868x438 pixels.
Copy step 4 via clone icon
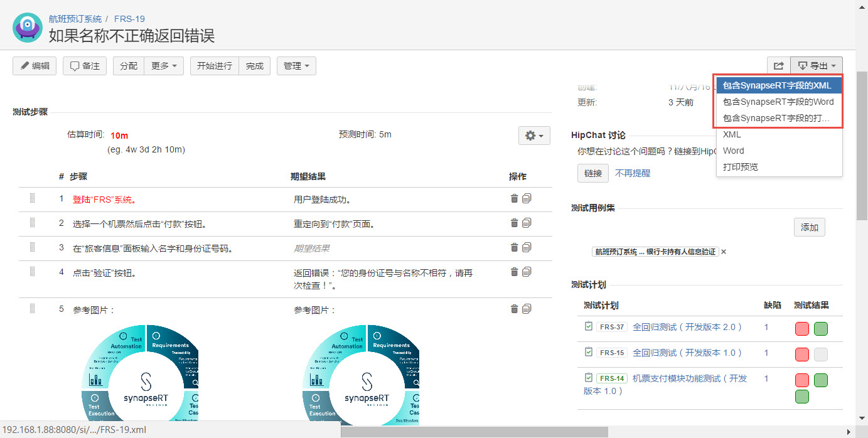(x=527, y=272)
